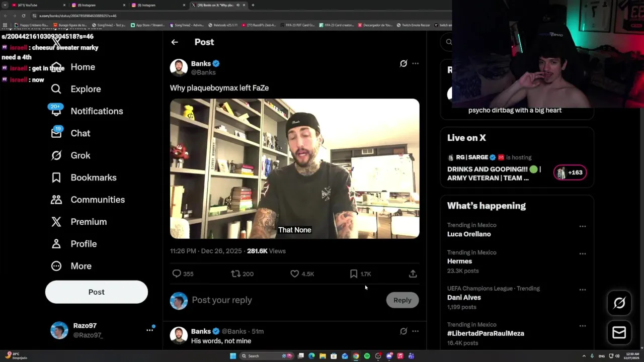
Task: Click the white Post button
Action: click(97, 292)
